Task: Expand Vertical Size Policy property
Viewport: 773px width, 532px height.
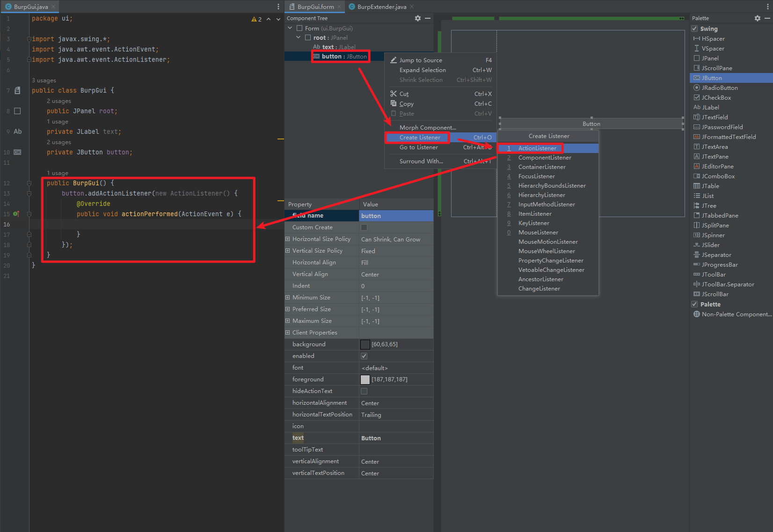Action: coord(288,251)
